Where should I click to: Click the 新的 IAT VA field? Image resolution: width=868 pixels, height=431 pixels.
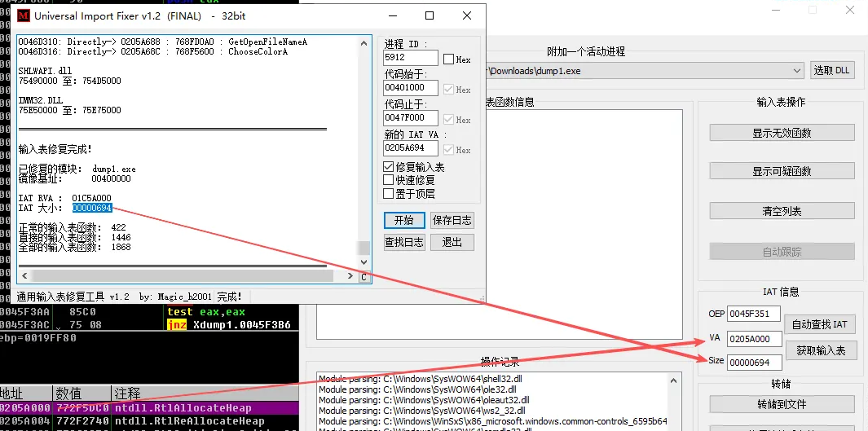click(x=410, y=148)
